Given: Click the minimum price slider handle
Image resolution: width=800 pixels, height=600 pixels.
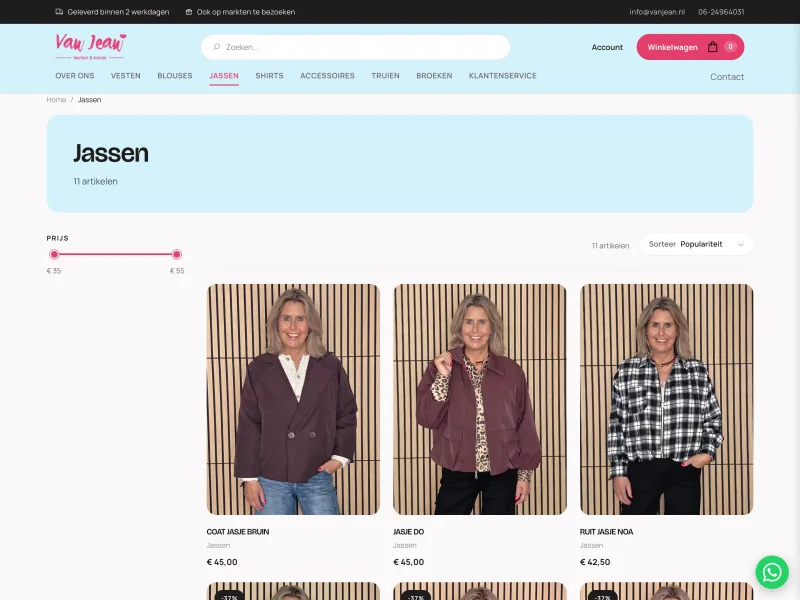Looking at the screenshot, I should (54, 254).
